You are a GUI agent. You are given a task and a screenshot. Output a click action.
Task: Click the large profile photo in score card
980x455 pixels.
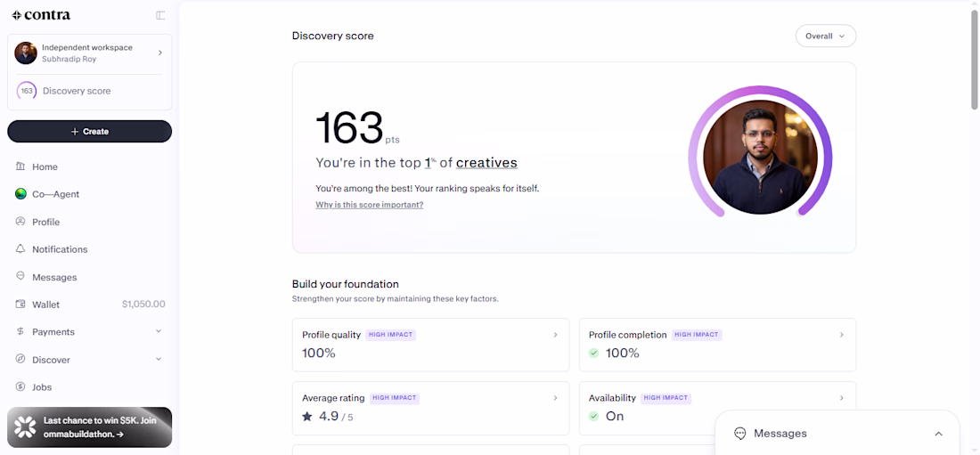760,157
